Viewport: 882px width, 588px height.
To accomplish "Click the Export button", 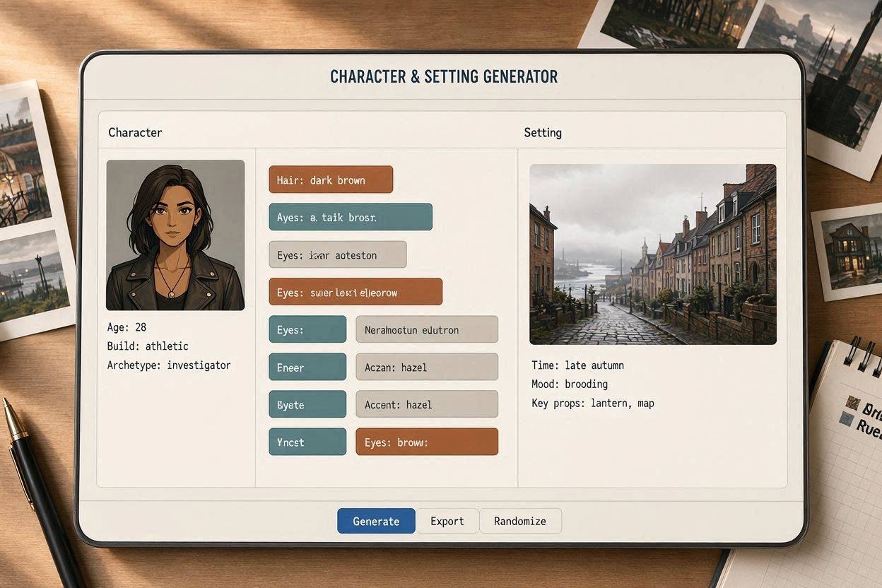I will [447, 521].
